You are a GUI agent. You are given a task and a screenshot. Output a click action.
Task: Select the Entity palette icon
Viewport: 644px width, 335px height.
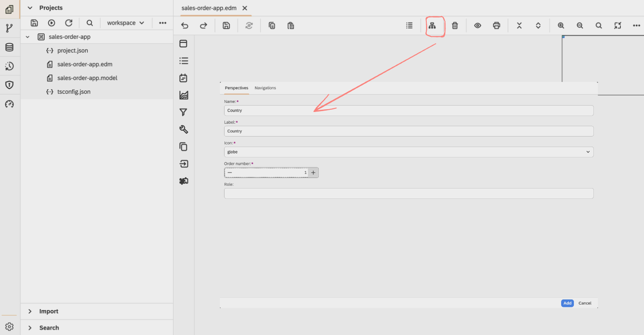coord(184,44)
